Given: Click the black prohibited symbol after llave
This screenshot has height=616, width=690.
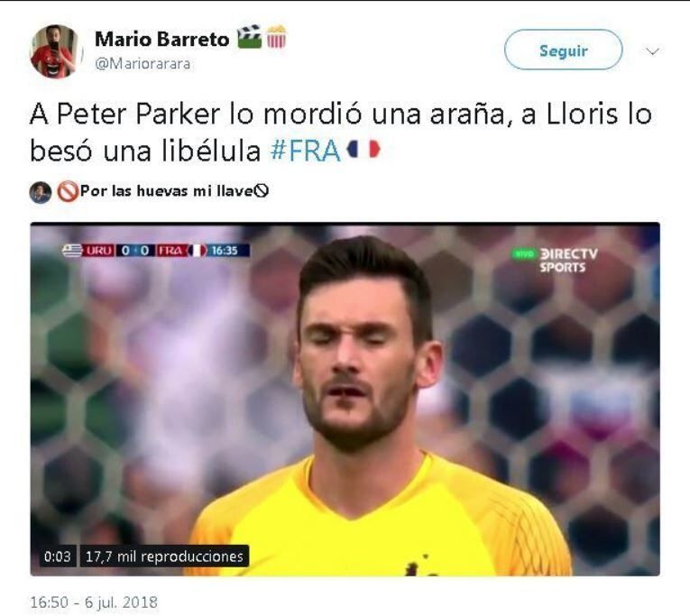Looking at the screenshot, I should coord(262,191).
